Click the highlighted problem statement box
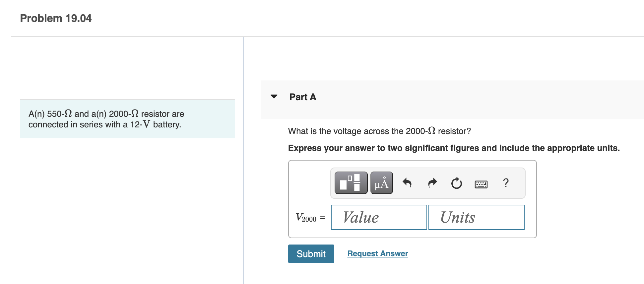Image resolution: width=644 pixels, height=284 pixels. click(127, 119)
